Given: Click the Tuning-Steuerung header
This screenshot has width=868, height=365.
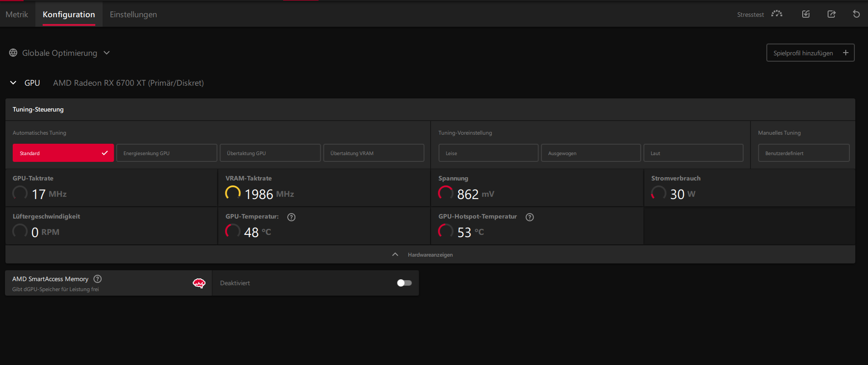Looking at the screenshot, I should 38,109.
